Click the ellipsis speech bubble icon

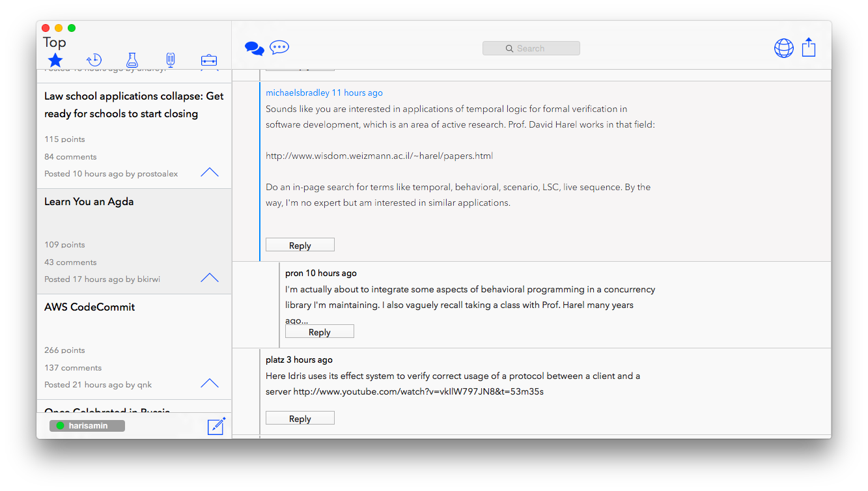coord(279,47)
